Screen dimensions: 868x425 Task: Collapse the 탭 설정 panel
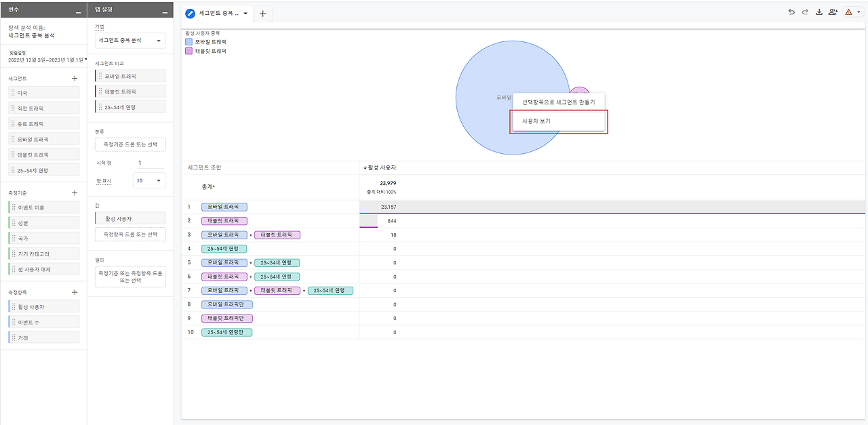[x=165, y=13]
